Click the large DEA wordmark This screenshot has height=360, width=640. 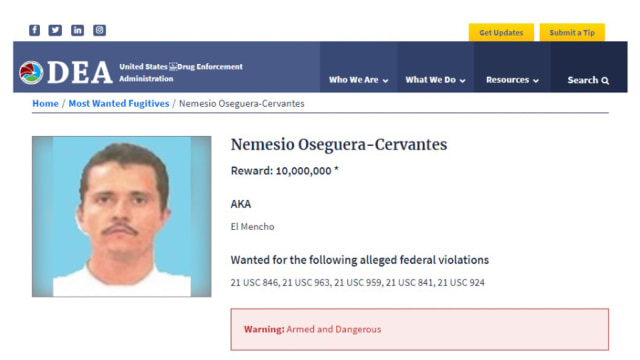80,73
